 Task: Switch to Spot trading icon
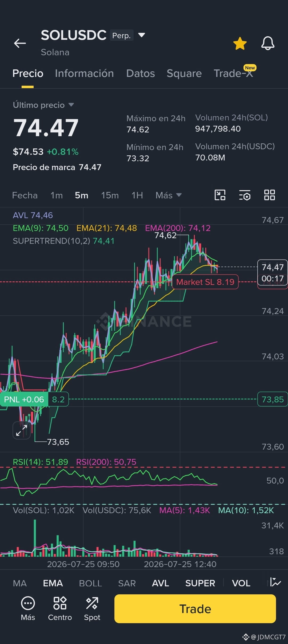point(92,608)
